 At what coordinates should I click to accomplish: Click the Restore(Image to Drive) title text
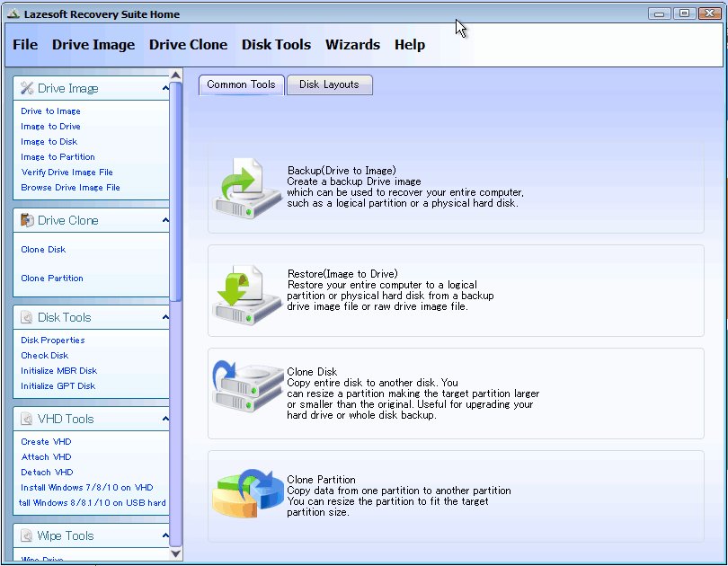(x=342, y=274)
